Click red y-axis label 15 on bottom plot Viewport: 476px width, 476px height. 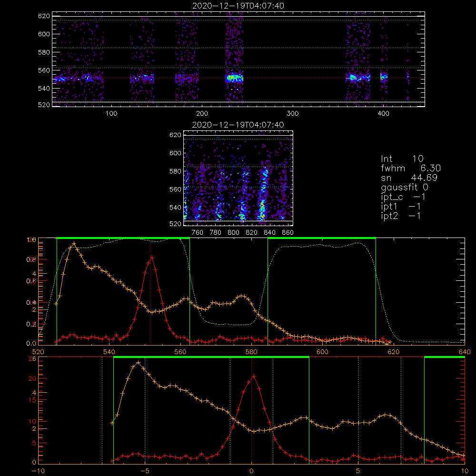[x=32, y=400]
